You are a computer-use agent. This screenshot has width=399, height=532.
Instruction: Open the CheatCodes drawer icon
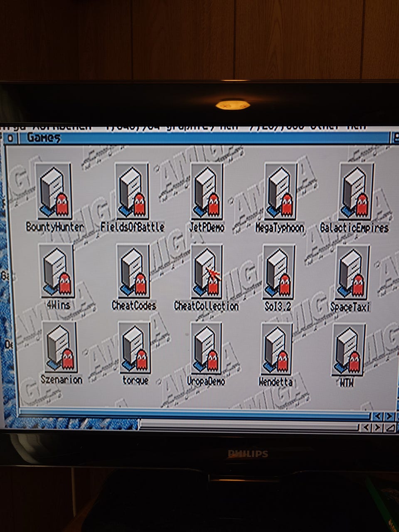(x=133, y=271)
